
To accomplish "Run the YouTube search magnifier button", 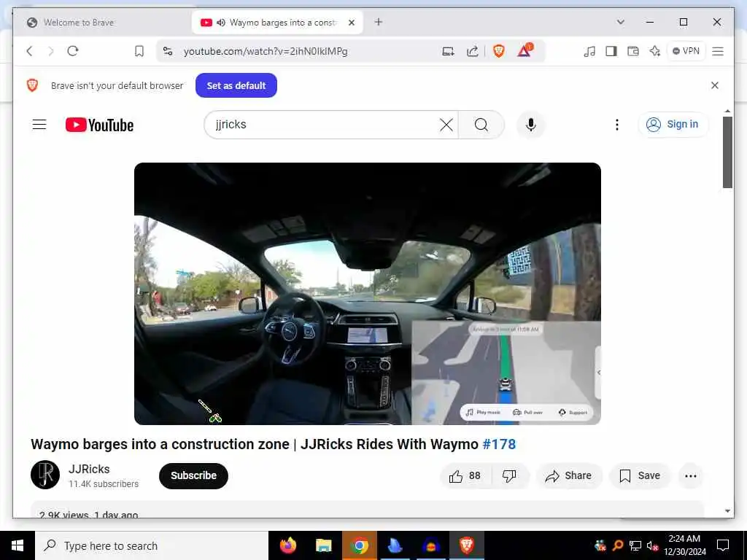I will [481, 125].
